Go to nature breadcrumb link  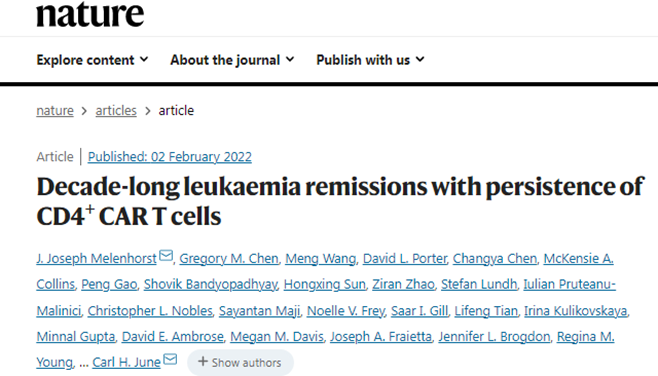point(55,110)
